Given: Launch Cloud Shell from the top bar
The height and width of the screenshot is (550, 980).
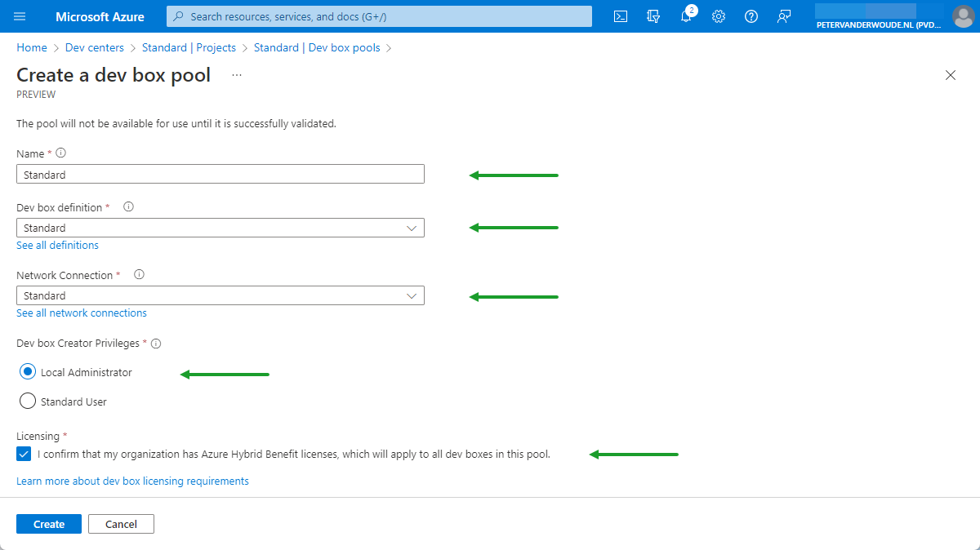Looking at the screenshot, I should pos(621,16).
